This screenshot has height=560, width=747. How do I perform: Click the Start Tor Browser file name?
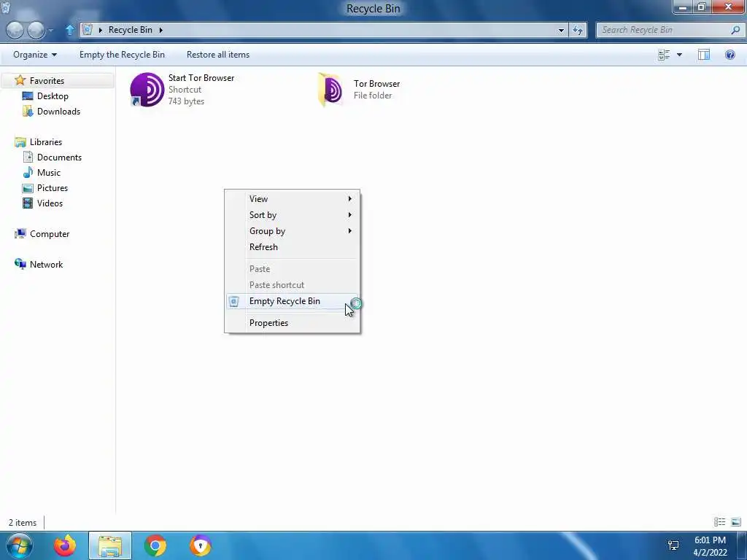(201, 77)
